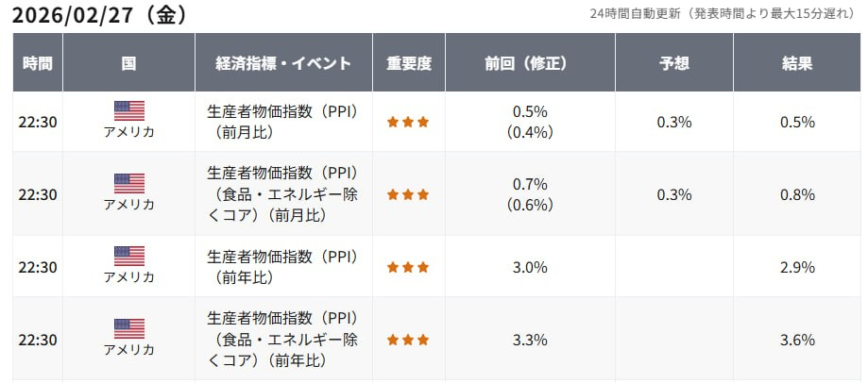868x383 pixels.
Task: Click the 3.6% result value
Action: [798, 341]
